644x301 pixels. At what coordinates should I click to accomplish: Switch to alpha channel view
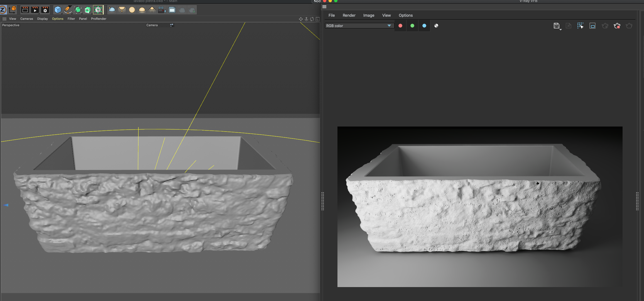click(x=436, y=26)
